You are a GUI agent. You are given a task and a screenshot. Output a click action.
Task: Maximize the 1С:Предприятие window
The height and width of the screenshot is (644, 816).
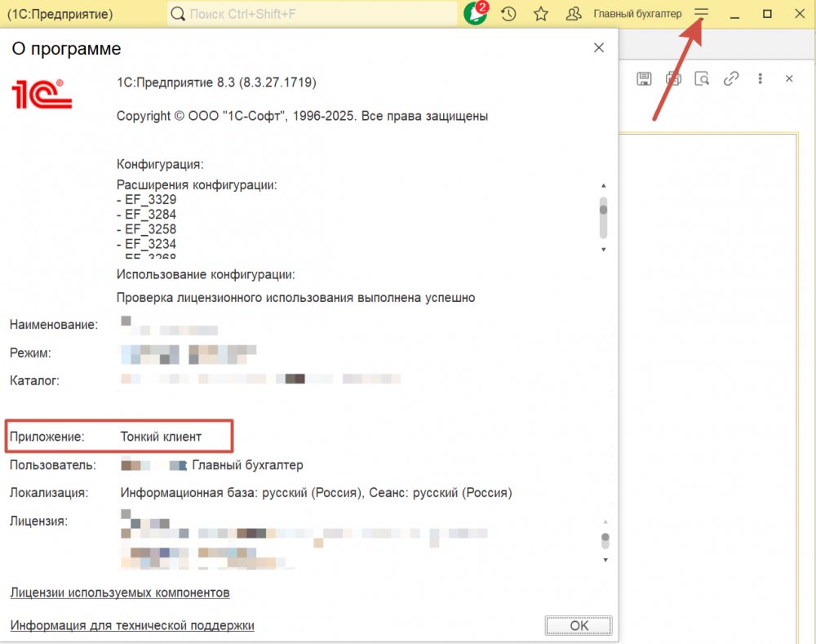(x=767, y=14)
